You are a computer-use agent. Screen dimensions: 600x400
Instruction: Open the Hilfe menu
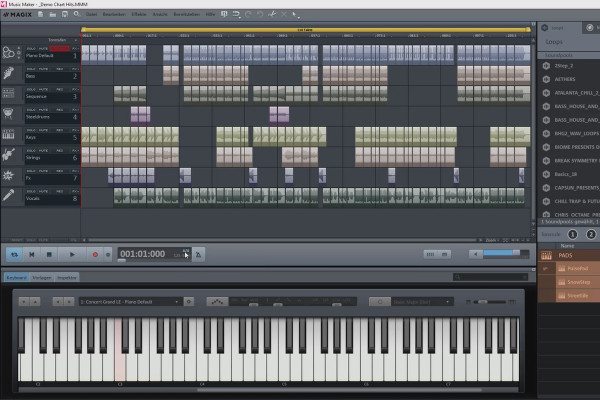pos(210,14)
